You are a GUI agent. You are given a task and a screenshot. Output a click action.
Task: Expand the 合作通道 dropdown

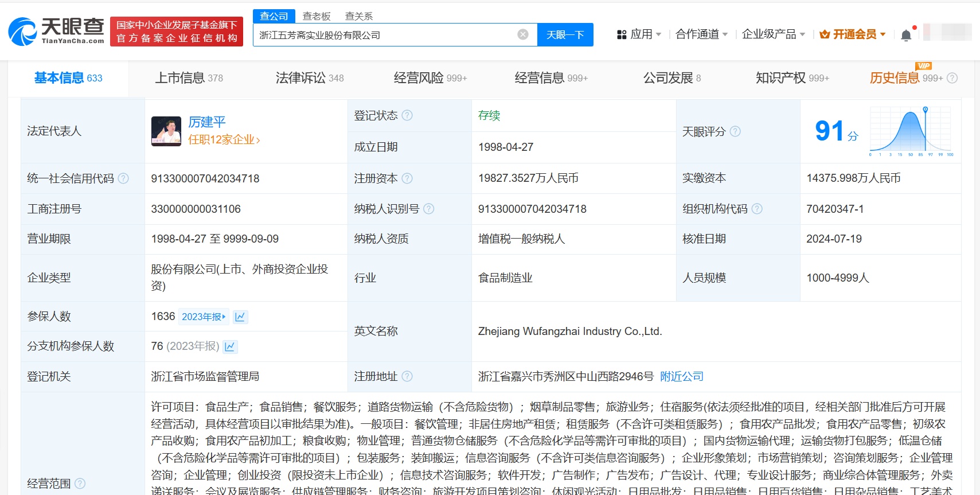[x=701, y=34]
